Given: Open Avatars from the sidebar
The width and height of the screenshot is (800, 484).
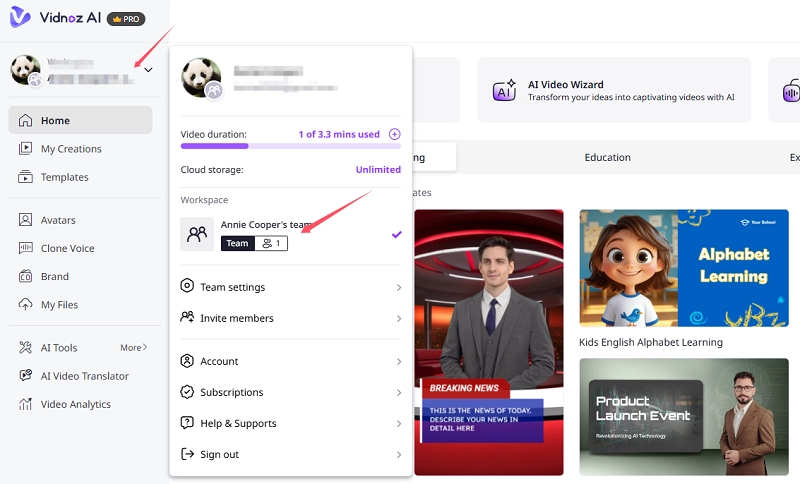Looking at the screenshot, I should tap(57, 220).
